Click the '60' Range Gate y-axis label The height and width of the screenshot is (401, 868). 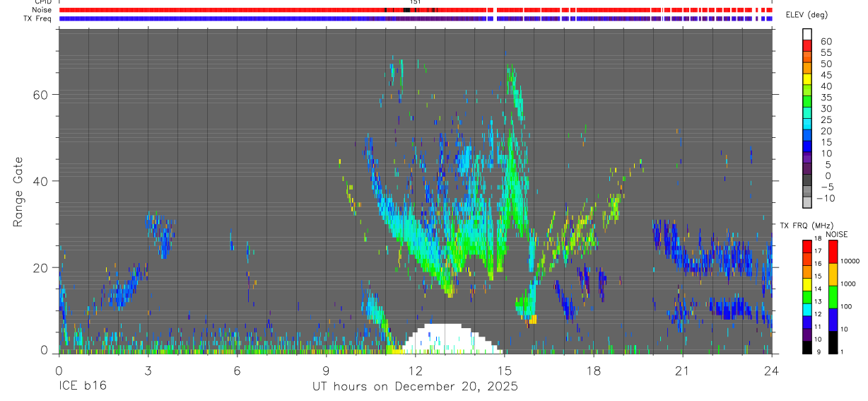[x=41, y=95]
